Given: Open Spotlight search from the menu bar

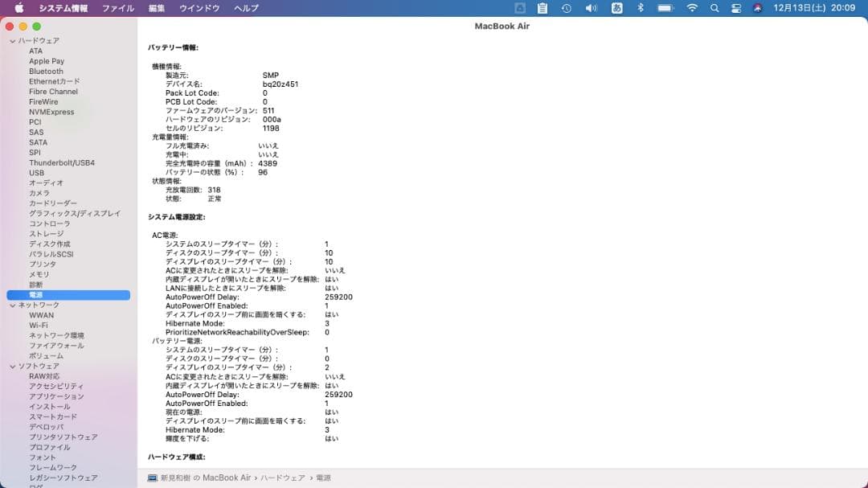Looking at the screenshot, I should pyautogui.click(x=713, y=7).
